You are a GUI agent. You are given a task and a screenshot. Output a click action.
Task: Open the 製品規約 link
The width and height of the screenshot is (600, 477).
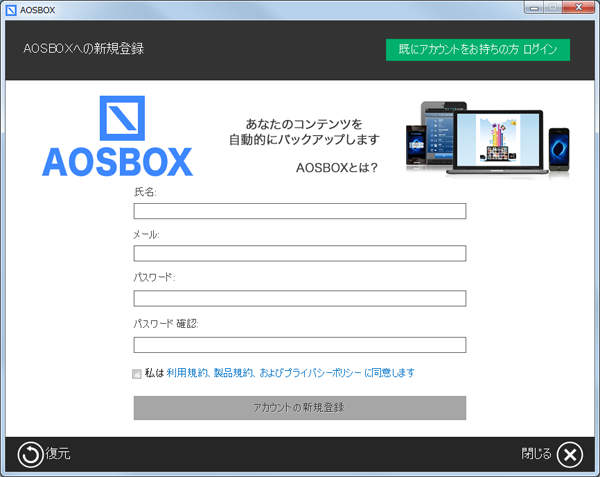coord(233,373)
